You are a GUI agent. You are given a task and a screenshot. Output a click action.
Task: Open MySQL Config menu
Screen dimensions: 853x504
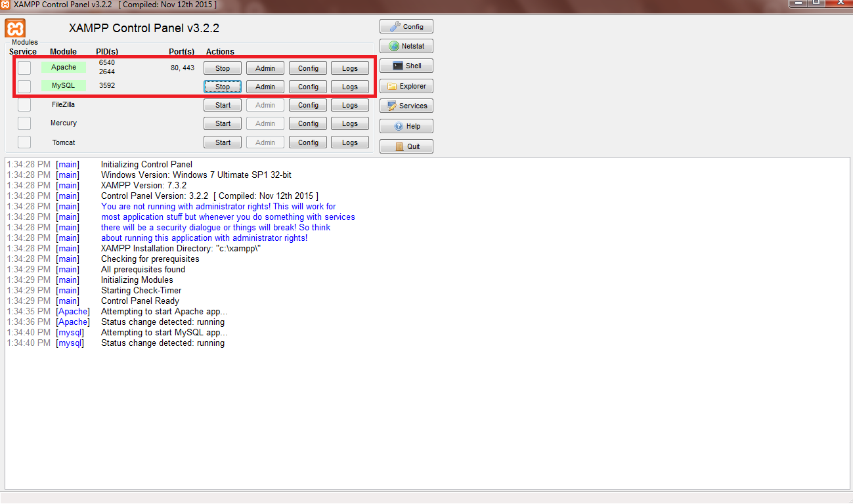(x=308, y=87)
